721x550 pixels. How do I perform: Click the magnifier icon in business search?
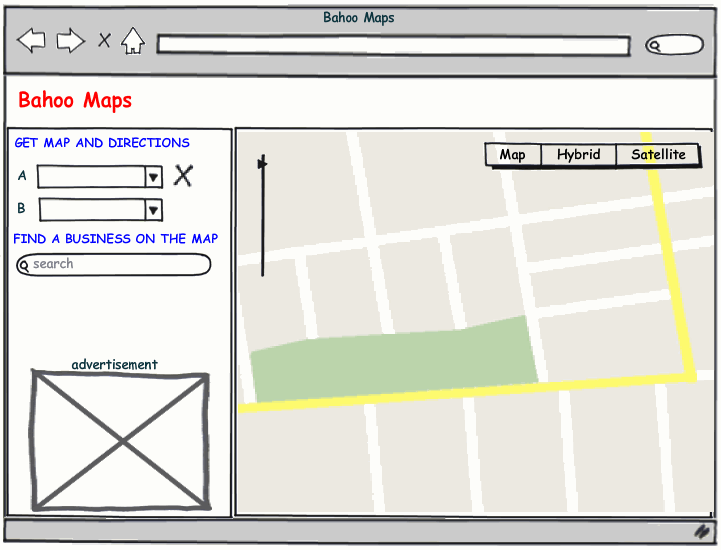[23, 265]
